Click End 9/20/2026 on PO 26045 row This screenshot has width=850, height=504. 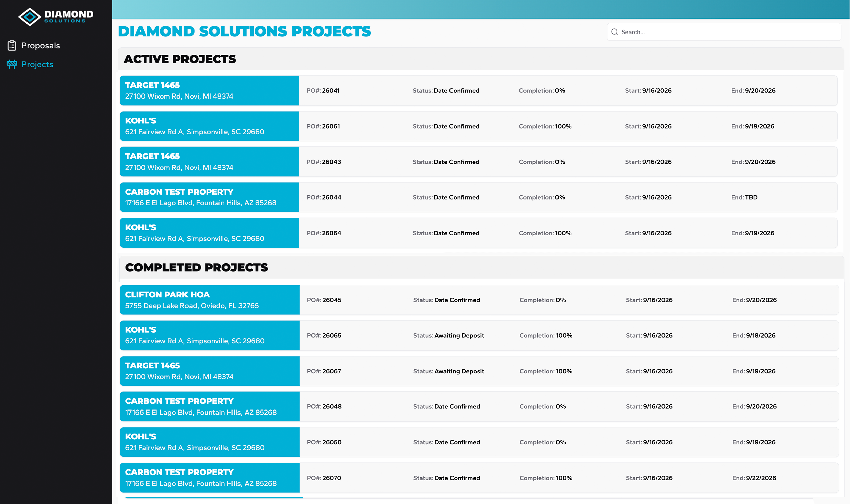[754, 300]
